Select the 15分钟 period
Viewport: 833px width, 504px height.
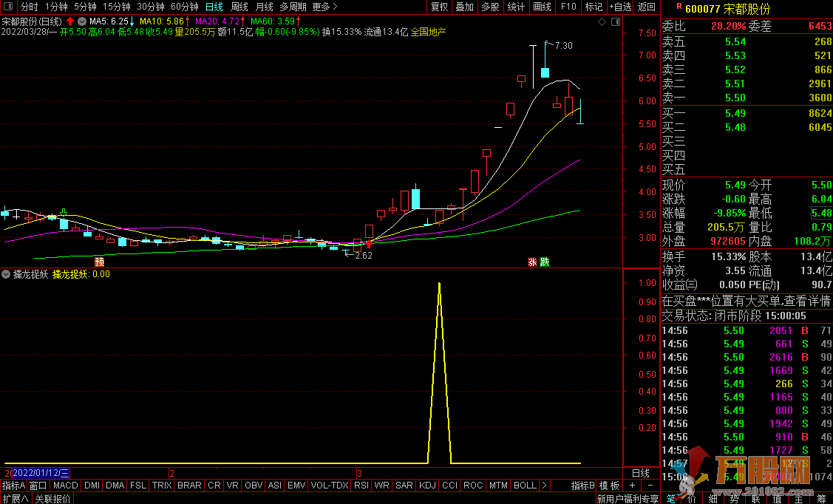116,7
